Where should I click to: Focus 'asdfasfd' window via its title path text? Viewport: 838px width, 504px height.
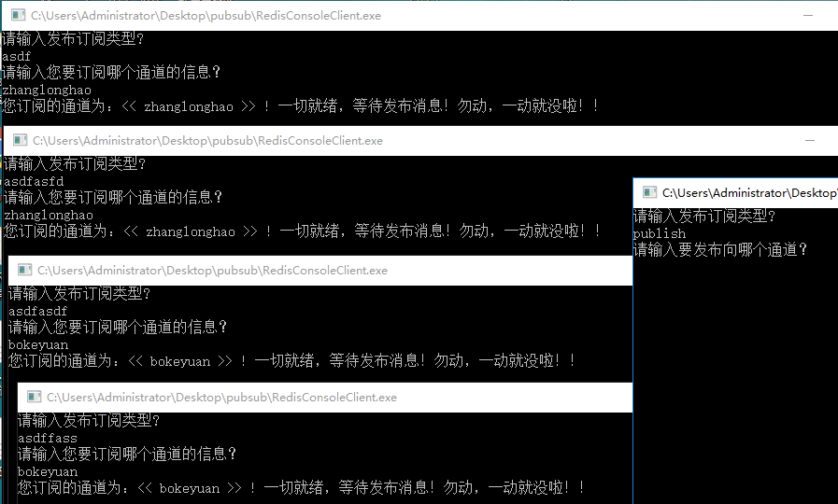tap(207, 141)
